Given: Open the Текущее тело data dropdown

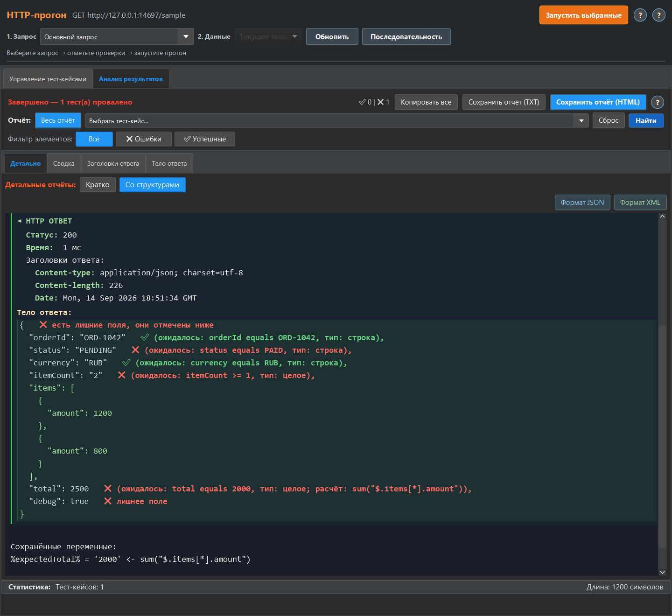Looking at the screenshot, I should [268, 36].
